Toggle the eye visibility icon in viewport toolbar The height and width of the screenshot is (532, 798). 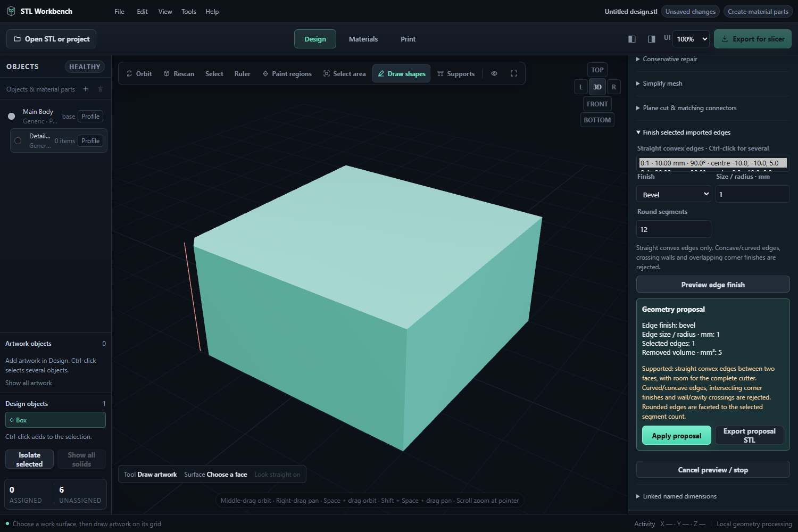[x=494, y=73]
